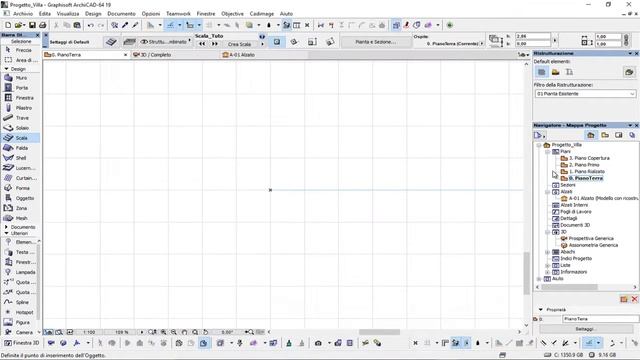Open the Documento menu
This screenshot has width=640, height=360.
[x=121, y=13]
